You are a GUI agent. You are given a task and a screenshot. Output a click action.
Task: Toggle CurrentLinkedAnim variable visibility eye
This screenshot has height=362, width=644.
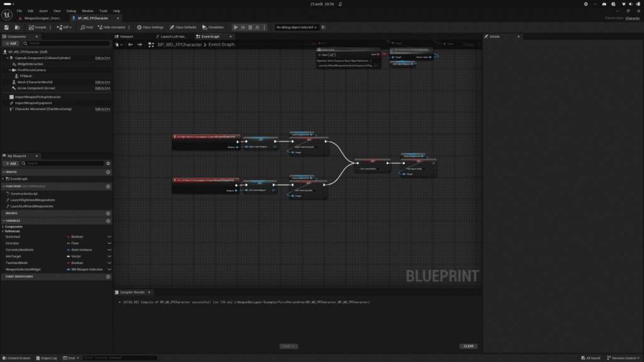coord(109,250)
